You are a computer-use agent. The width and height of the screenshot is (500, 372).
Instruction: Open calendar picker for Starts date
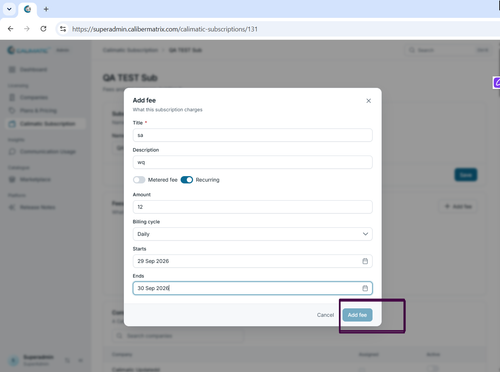[365, 261]
